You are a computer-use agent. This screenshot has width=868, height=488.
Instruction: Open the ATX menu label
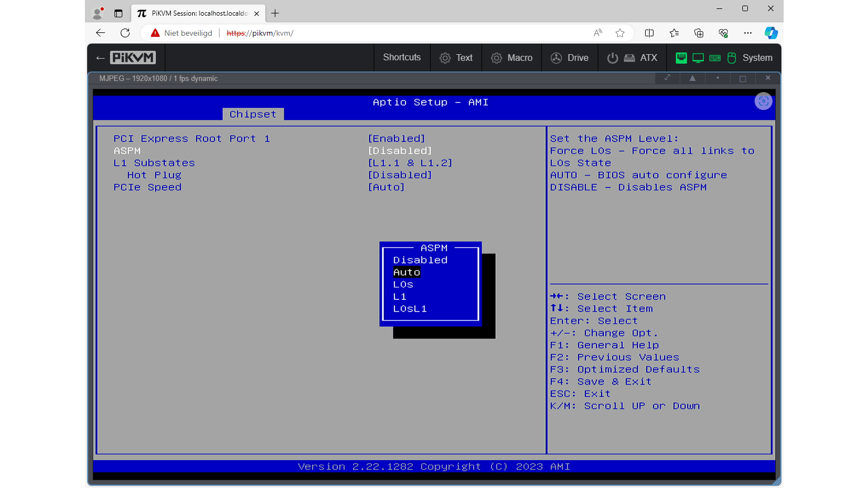click(x=648, y=58)
